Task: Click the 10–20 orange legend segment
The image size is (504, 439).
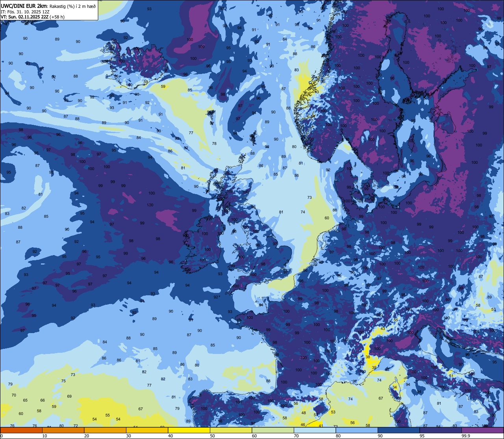Action: [63, 430]
